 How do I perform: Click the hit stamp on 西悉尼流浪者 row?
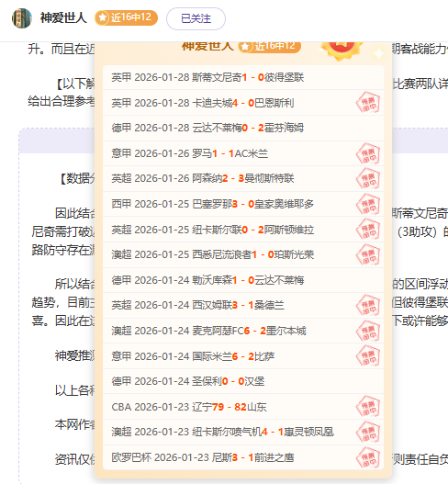click(x=368, y=255)
